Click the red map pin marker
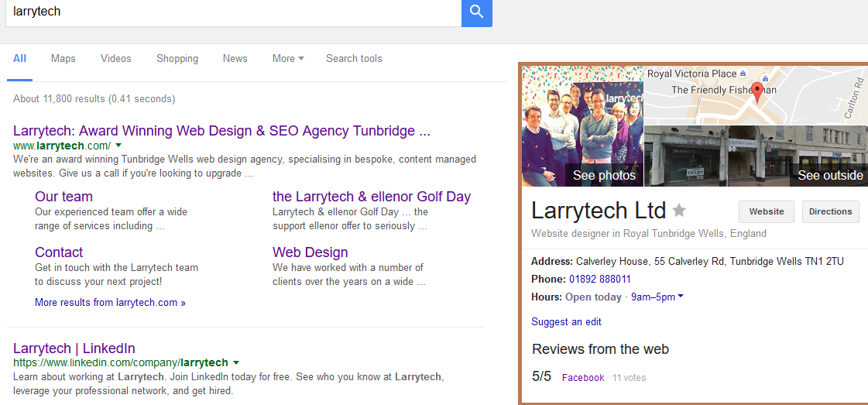The image size is (868, 405). point(757,92)
